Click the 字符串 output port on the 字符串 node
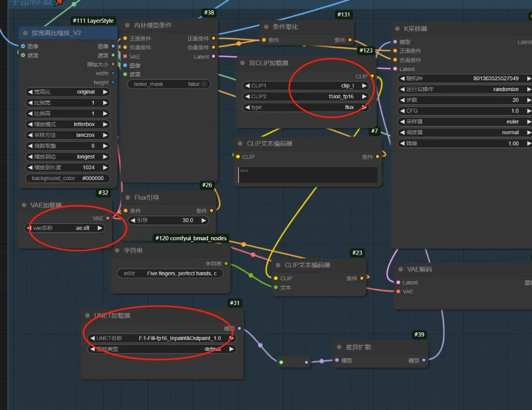The image size is (532, 410). [x=226, y=263]
